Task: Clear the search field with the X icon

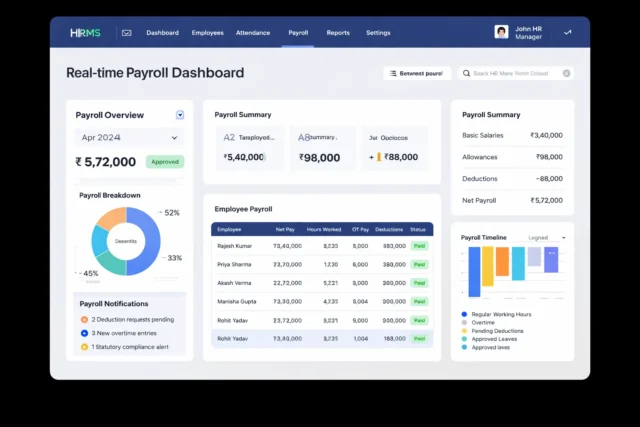Action: 566,73
